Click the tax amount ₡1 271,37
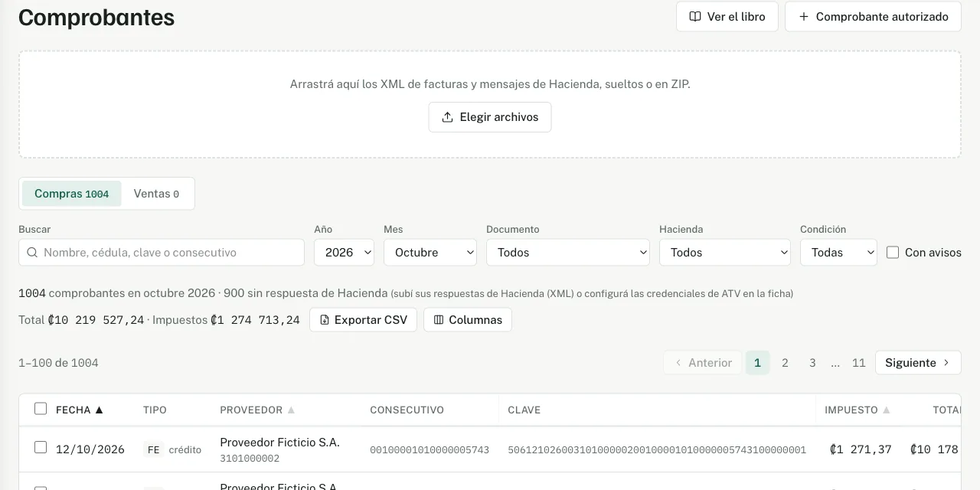This screenshot has height=490, width=980. [x=861, y=449]
